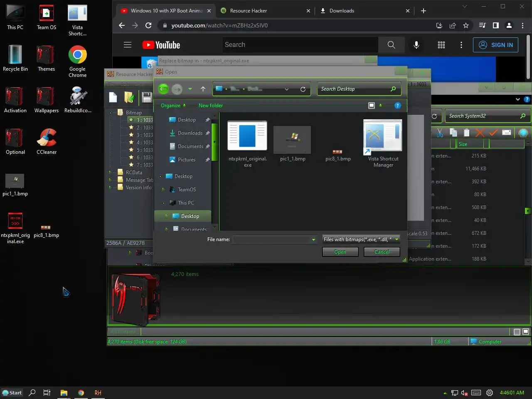532x399 pixels.
Task: Click the search magnifier in Search Desktop box
Action: [393, 89]
